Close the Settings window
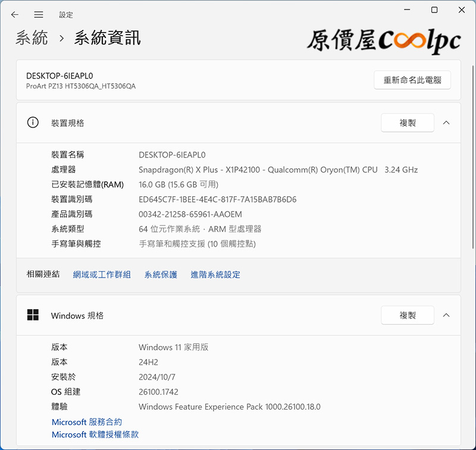This screenshot has width=476, height=450. 462,10
